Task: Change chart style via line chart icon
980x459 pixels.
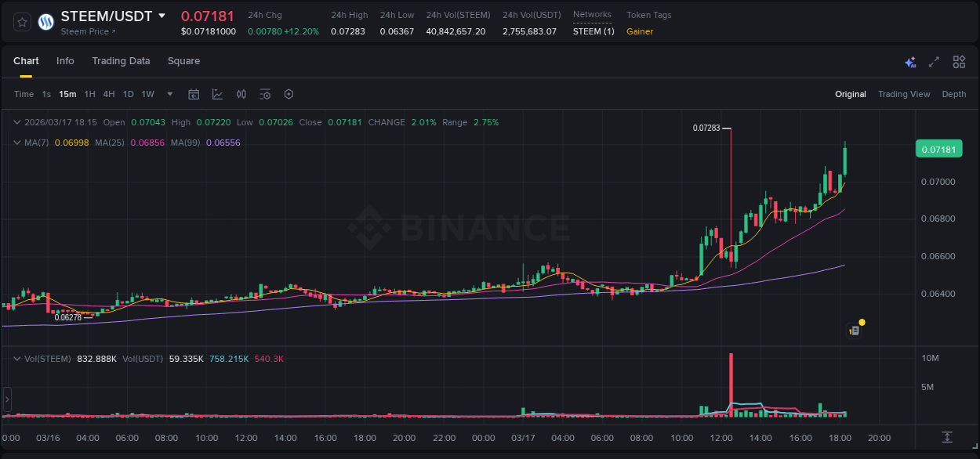Action: 217,93
